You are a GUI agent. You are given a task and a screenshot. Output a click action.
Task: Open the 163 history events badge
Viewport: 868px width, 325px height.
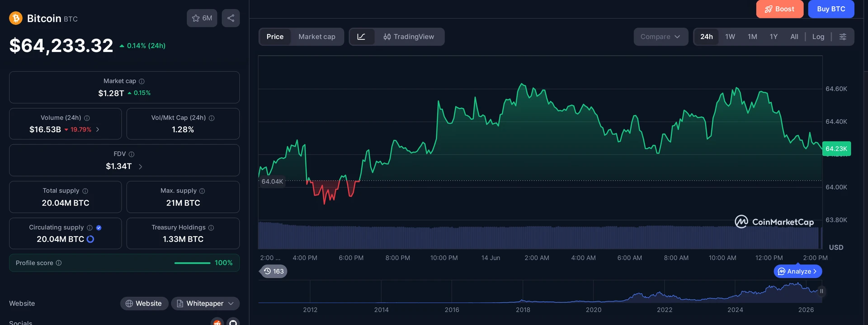(274, 271)
